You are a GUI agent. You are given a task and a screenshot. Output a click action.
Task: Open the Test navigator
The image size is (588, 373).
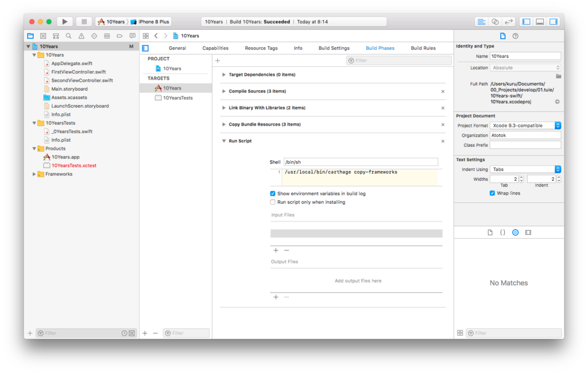(x=94, y=36)
